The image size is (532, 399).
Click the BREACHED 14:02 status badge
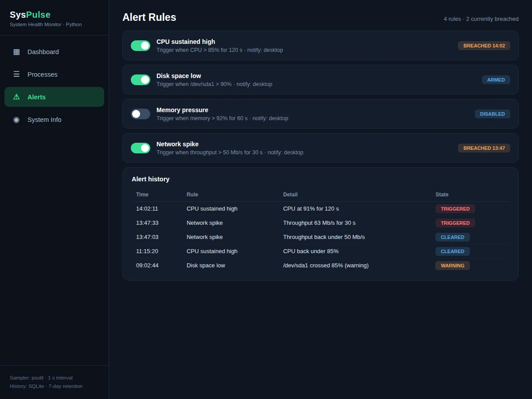[484, 46]
